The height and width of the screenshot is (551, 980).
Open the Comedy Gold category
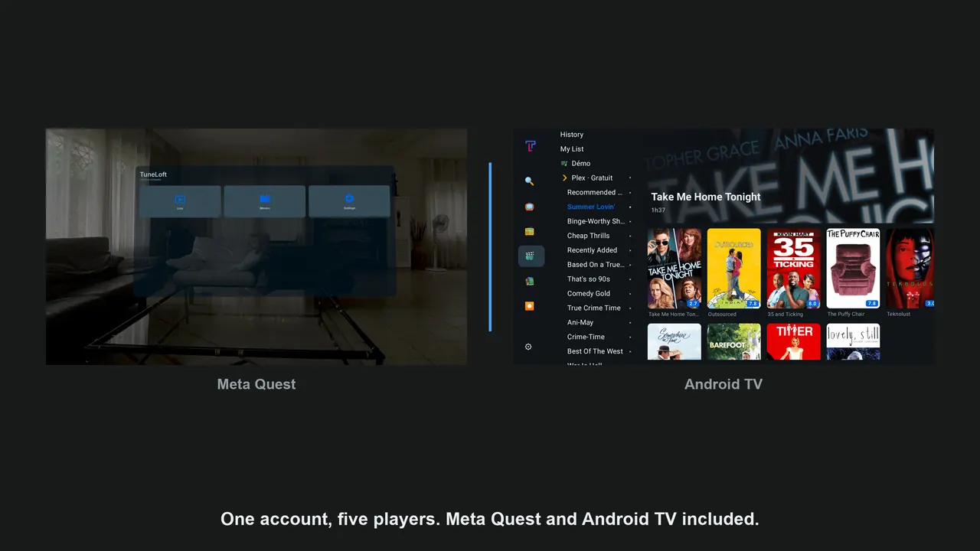[x=589, y=293]
